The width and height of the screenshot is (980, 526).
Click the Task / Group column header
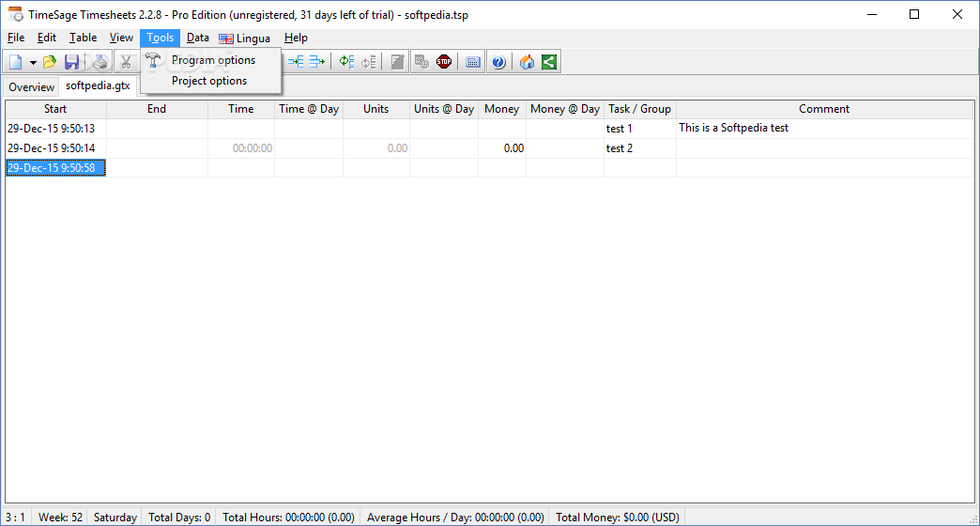tap(640, 109)
